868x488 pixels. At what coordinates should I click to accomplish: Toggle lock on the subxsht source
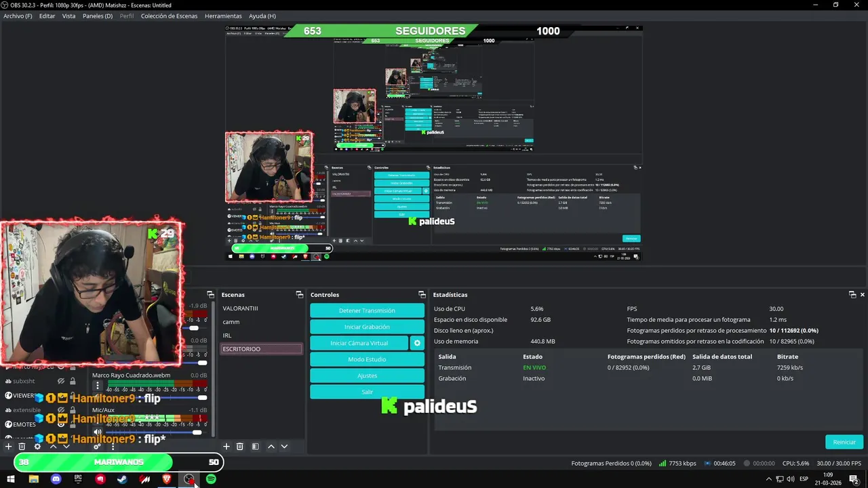pyautogui.click(x=73, y=382)
